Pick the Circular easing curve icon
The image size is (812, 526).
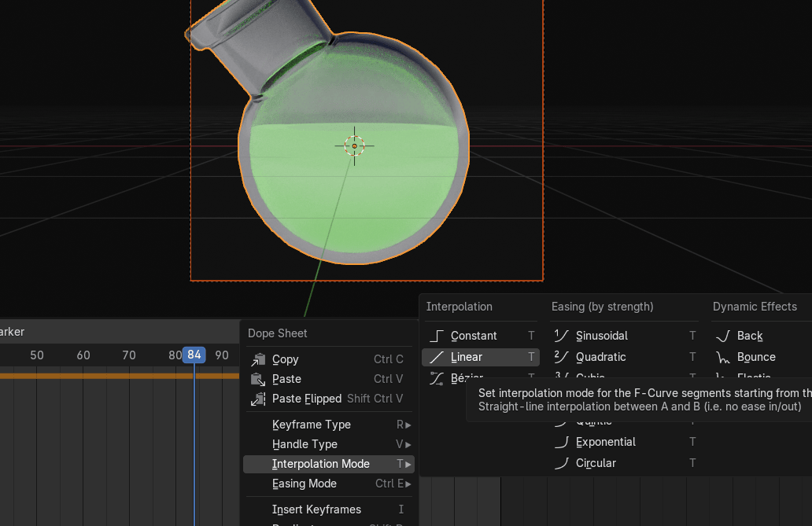tap(562, 463)
